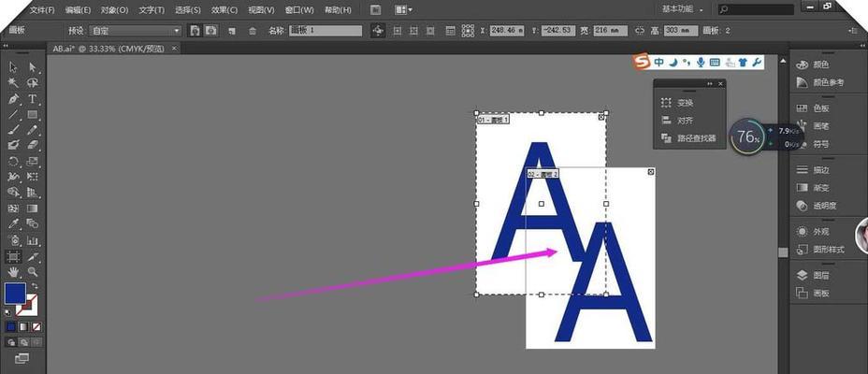The height and width of the screenshot is (374, 868).
Task: Select the Line Segment tool
Action: (13, 114)
